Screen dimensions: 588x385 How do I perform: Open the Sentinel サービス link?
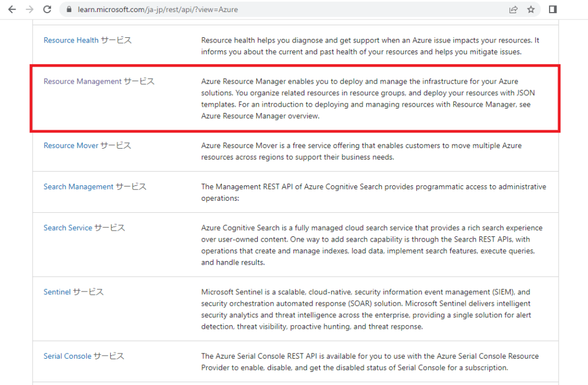(73, 291)
